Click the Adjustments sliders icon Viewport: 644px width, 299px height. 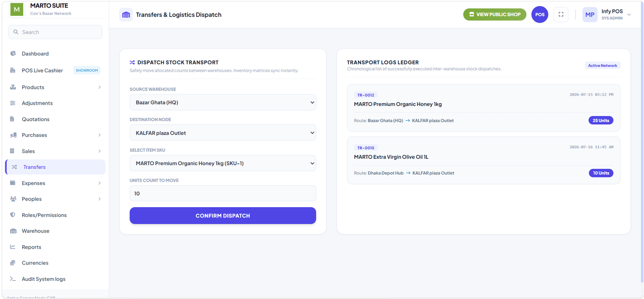pos(13,103)
